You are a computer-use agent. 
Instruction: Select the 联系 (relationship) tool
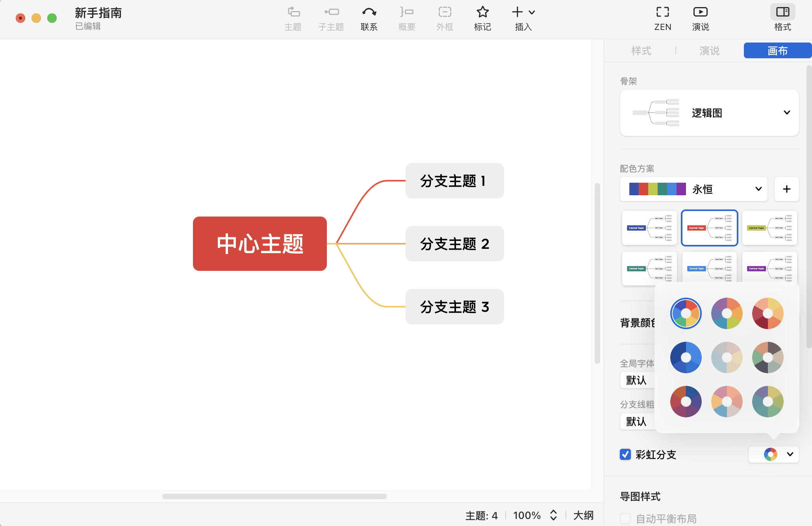click(x=369, y=18)
